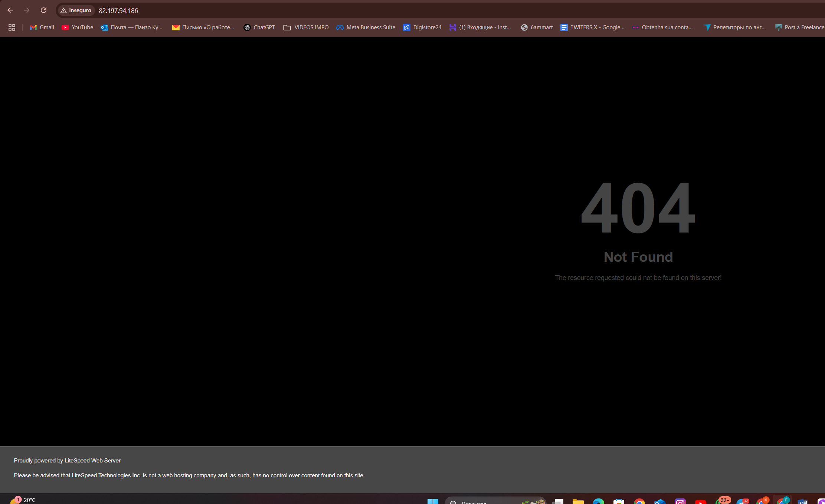Open the Inseguro site security info
825x504 pixels.
(x=76, y=10)
